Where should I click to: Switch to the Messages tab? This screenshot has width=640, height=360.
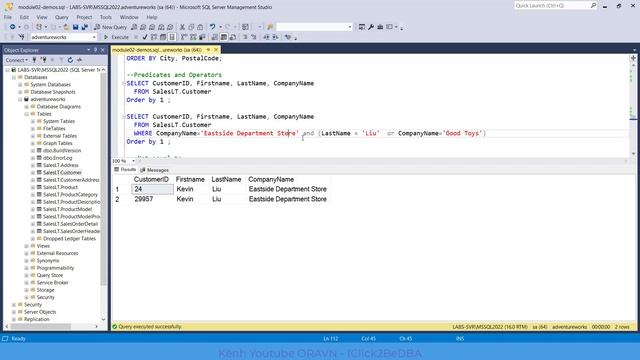click(154, 170)
